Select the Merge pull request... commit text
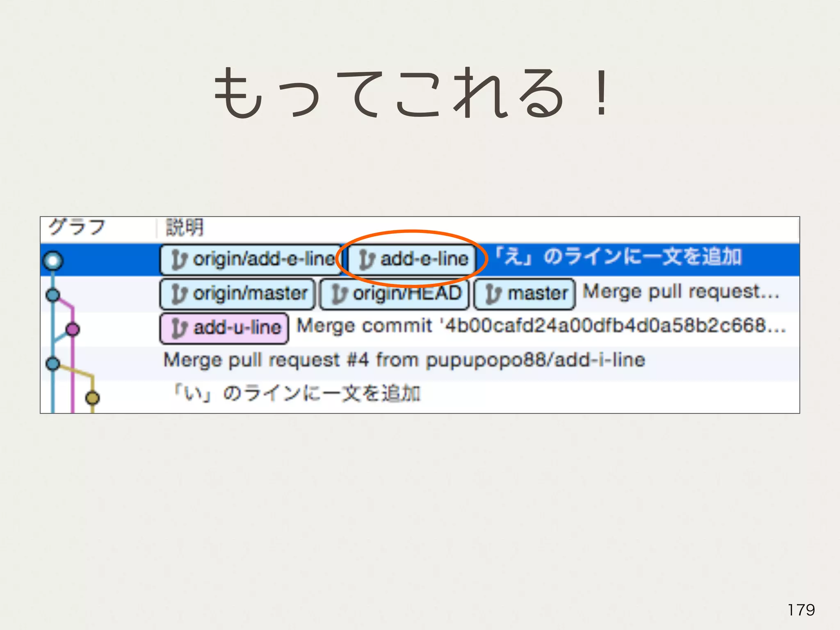Screen dimensions: 840x630 point(681,292)
